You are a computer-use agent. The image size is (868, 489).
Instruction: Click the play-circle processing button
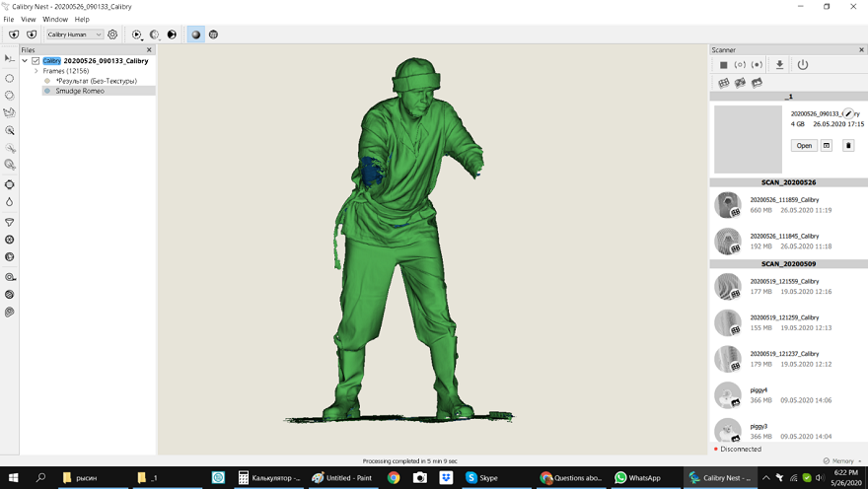point(136,35)
